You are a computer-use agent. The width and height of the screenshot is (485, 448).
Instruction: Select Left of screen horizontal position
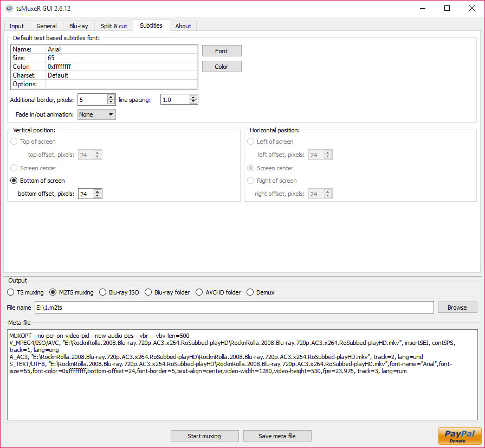click(270, 142)
